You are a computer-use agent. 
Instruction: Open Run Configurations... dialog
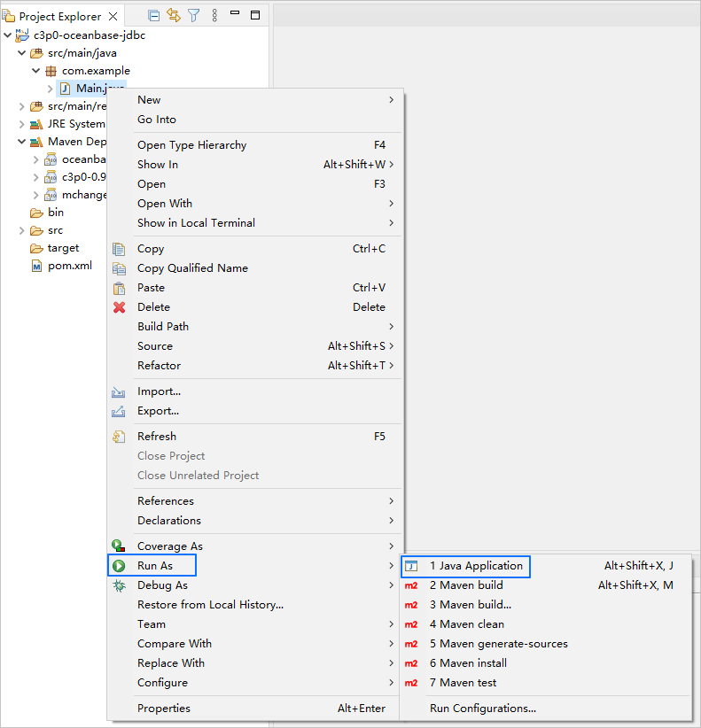tap(482, 709)
